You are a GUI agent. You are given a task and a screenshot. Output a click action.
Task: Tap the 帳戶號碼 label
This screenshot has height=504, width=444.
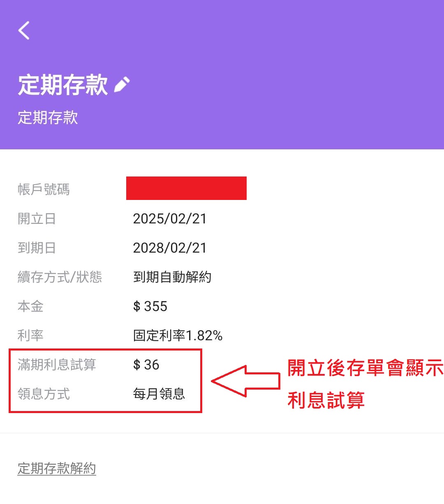tap(44, 189)
